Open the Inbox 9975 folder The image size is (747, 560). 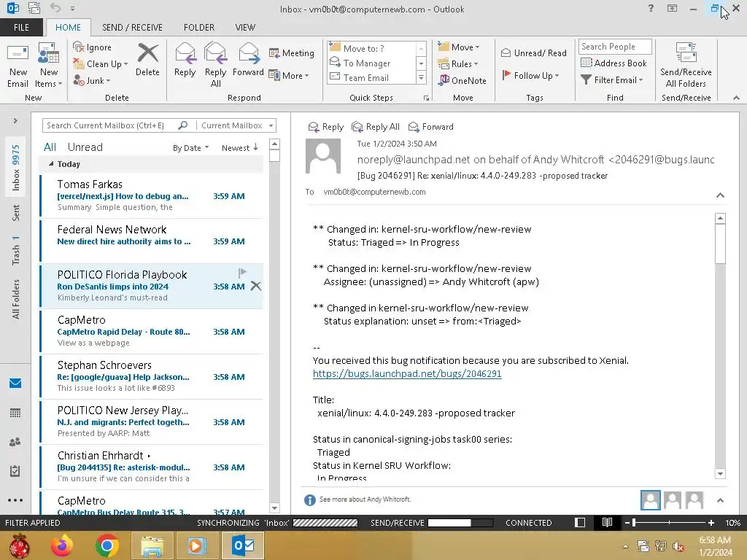click(16, 167)
